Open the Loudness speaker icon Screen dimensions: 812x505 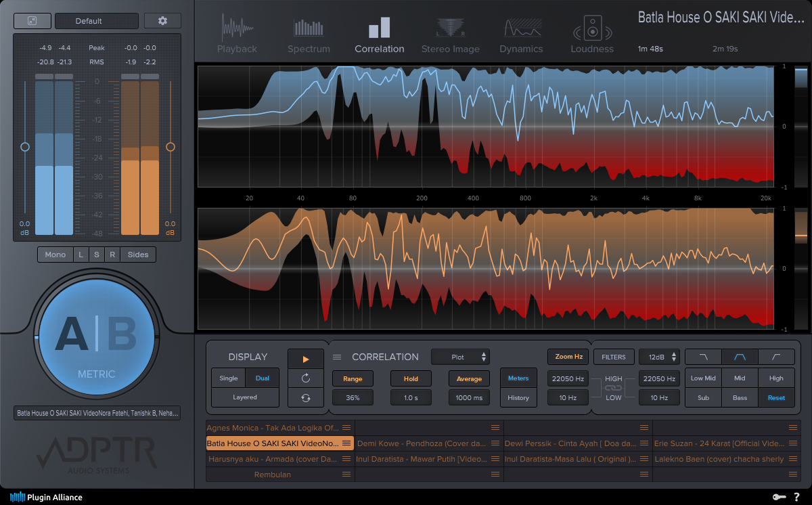click(592, 28)
